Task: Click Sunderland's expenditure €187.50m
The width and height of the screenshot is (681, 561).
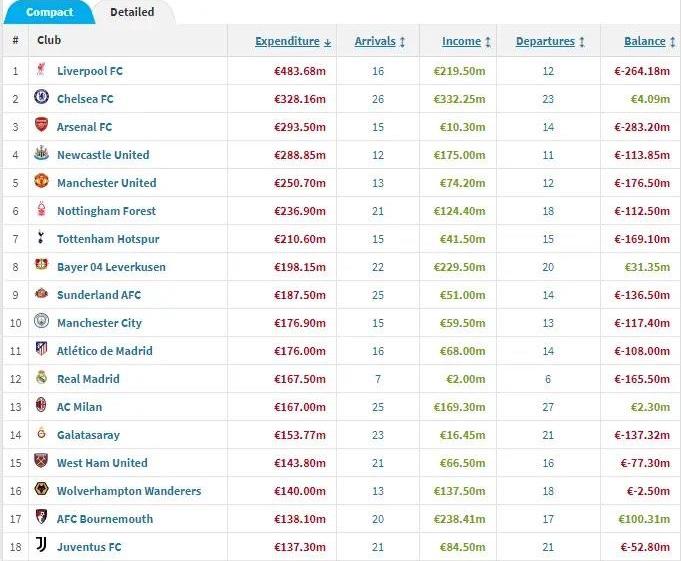Action: click(300, 295)
